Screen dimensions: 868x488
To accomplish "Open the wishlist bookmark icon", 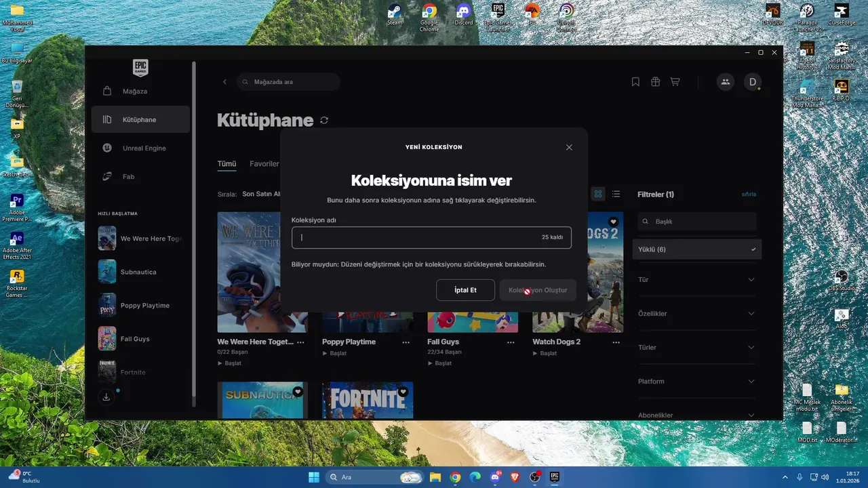I will (635, 82).
